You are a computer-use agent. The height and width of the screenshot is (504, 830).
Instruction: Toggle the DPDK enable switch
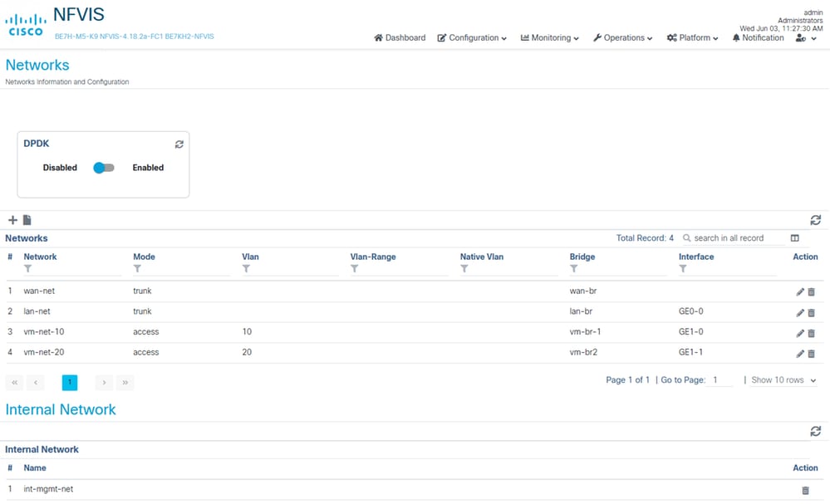click(104, 168)
